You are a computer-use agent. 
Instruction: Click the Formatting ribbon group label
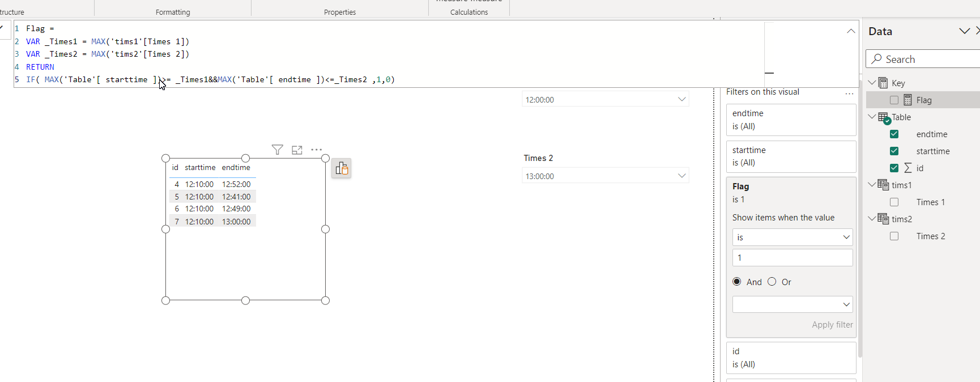click(x=173, y=12)
